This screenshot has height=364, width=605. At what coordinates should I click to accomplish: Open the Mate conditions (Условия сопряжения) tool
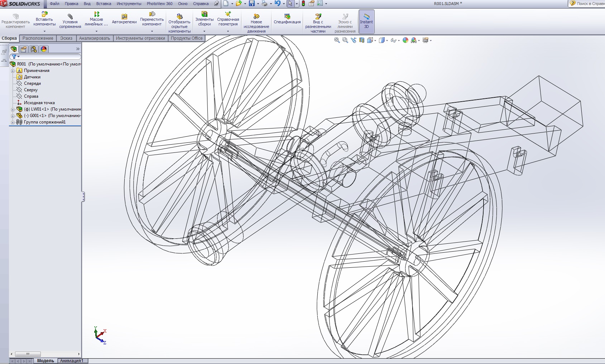pos(70,16)
